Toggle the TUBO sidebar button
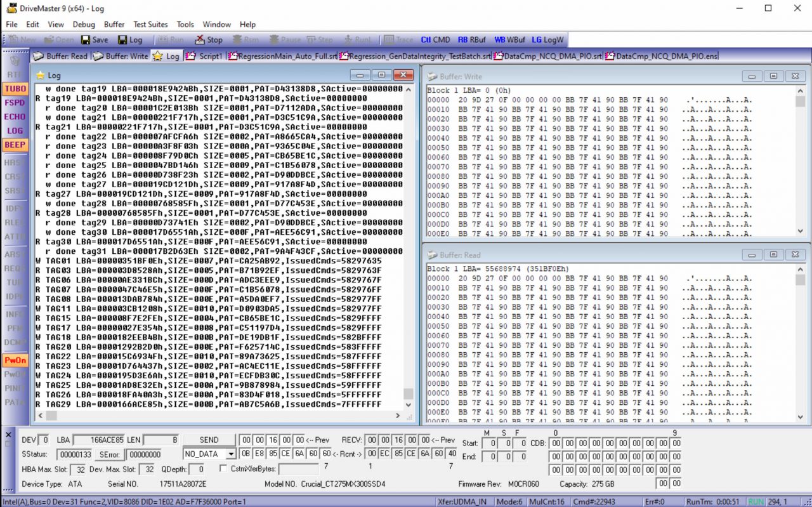The width and height of the screenshot is (812, 507). coord(15,89)
